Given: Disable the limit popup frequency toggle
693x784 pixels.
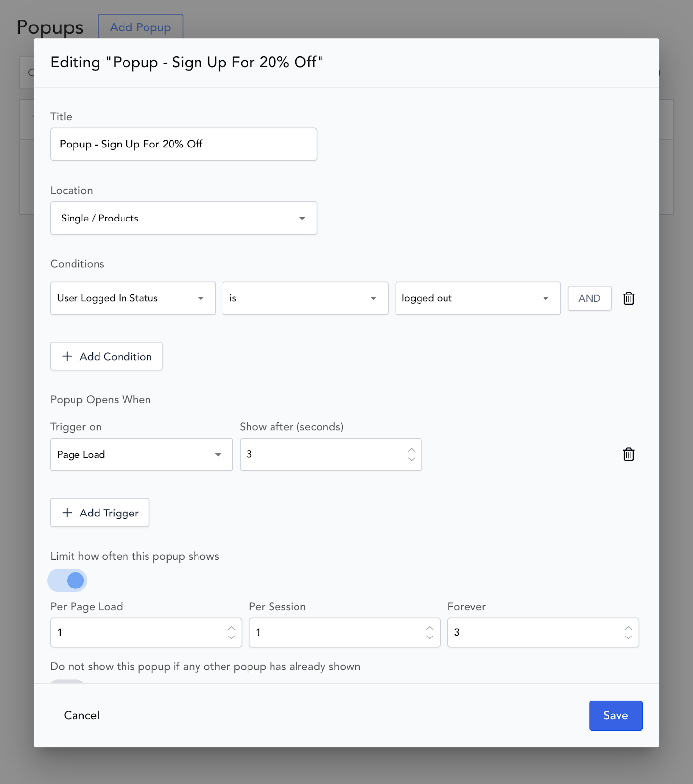Looking at the screenshot, I should pyautogui.click(x=68, y=581).
